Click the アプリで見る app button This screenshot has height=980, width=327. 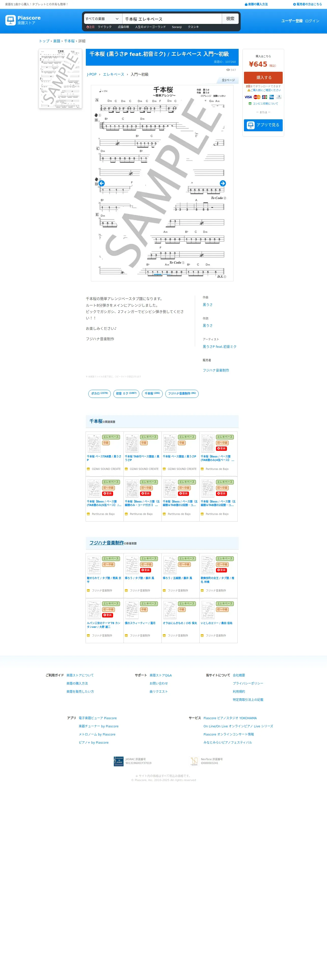tap(263, 125)
